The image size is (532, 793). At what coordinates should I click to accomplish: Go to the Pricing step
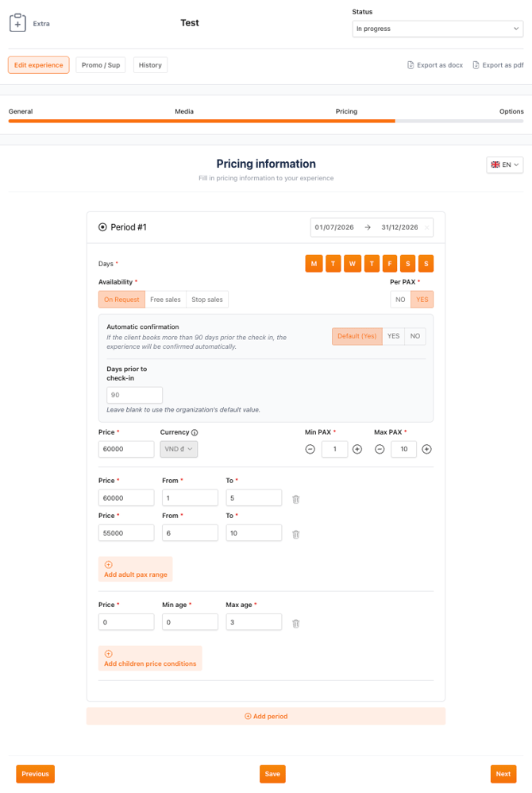coord(346,111)
